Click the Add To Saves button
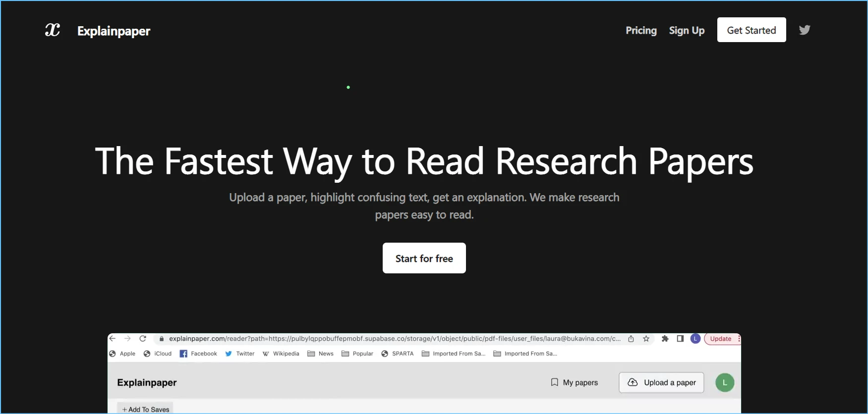The width and height of the screenshot is (868, 414). (x=145, y=409)
